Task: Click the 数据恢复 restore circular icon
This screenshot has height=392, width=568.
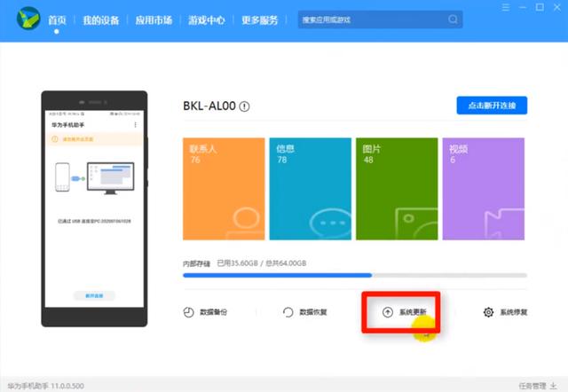Action: [288, 312]
